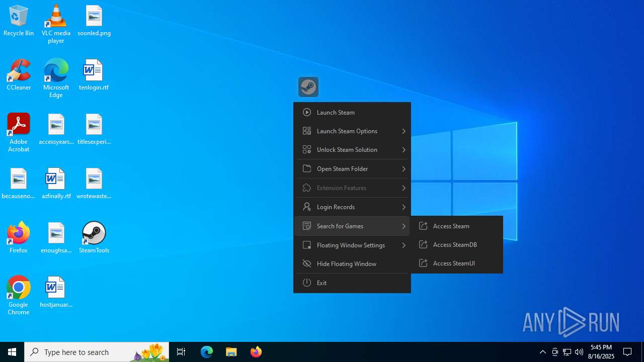This screenshot has height=362, width=644.
Task: Expand arrow next to Launch Steam Options
Action: point(404,131)
